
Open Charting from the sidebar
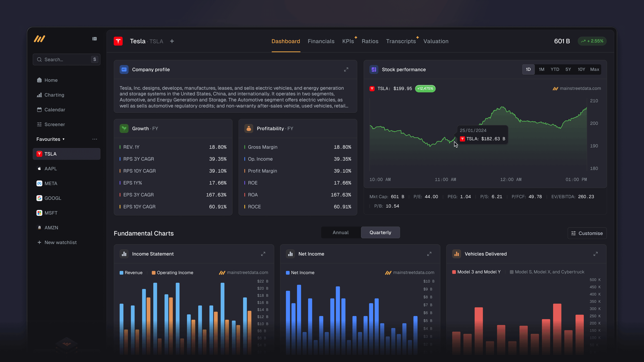click(54, 95)
